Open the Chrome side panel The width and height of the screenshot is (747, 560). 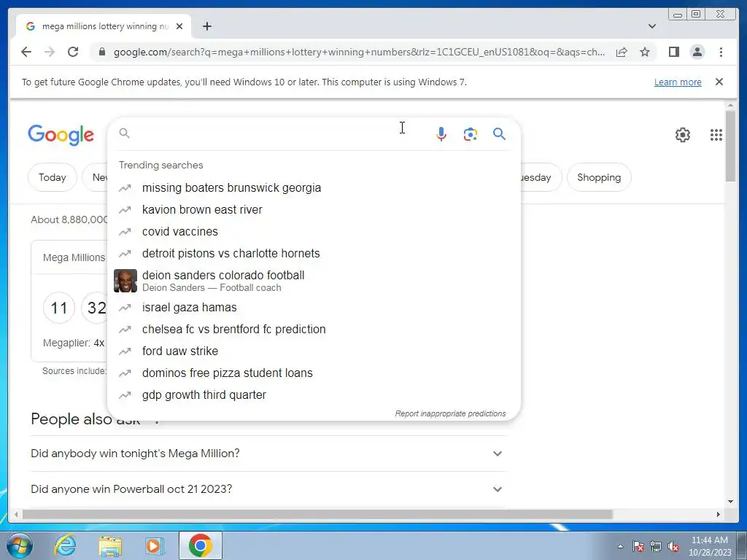(x=673, y=52)
